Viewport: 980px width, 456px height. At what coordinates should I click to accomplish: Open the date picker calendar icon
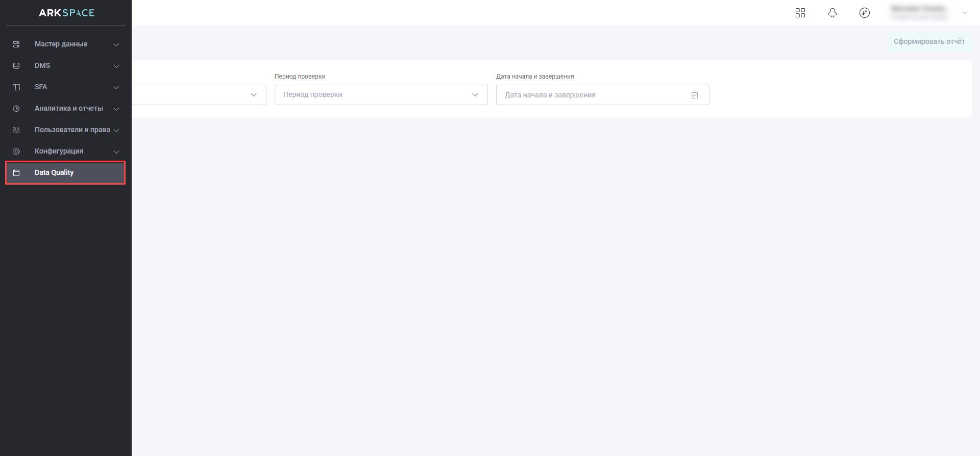pyautogui.click(x=695, y=95)
